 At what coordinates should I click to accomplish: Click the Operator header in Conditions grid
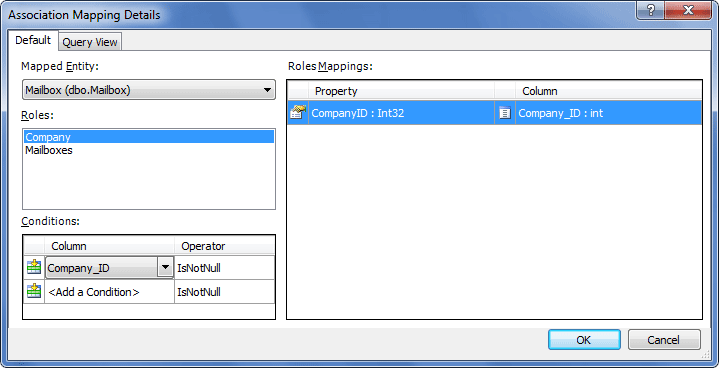point(225,246)
